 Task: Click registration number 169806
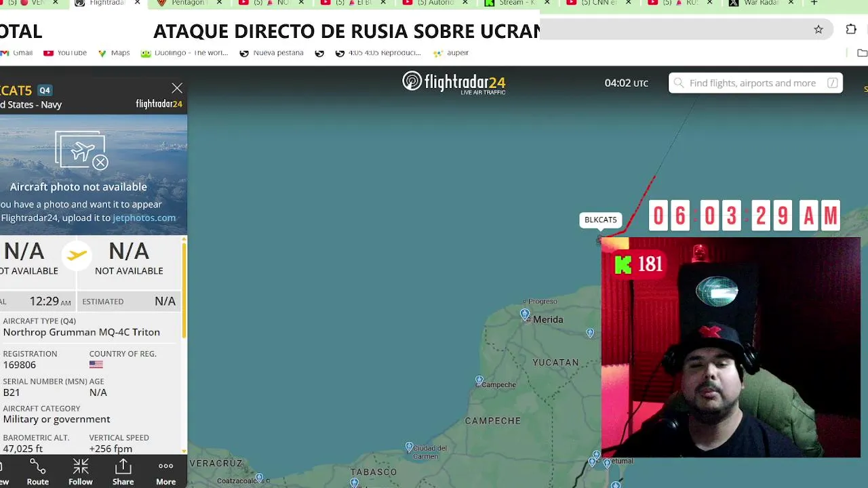point(20,365)
